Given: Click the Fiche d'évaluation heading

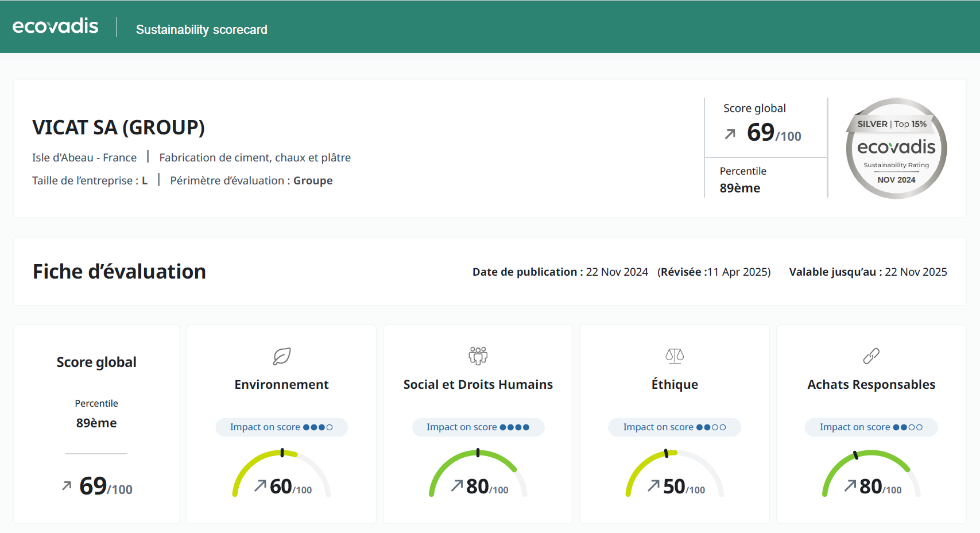Looking at the screenshot, I should click(119, 271).
